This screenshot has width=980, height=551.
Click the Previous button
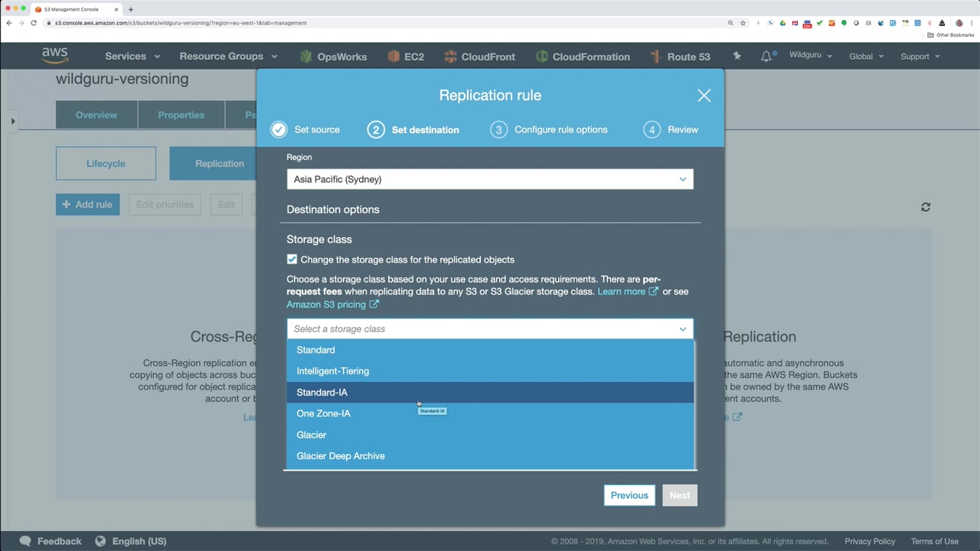[x=629, y=495]
